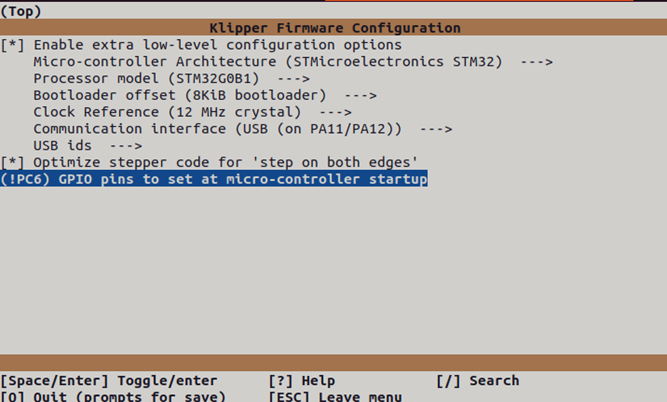
Task: Toggle 'Optimize stepper code' checkbox
Action: [x=13, y=162]
